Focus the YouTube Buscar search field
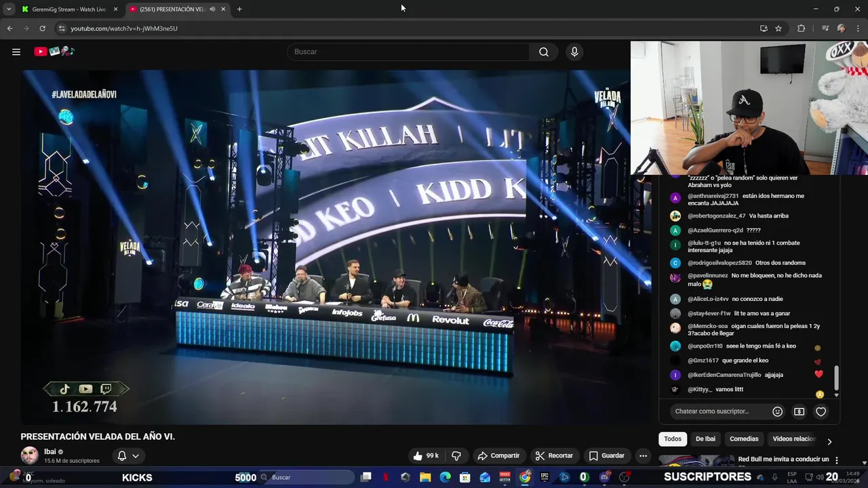The image size is (868, 488). click(410, 52)
